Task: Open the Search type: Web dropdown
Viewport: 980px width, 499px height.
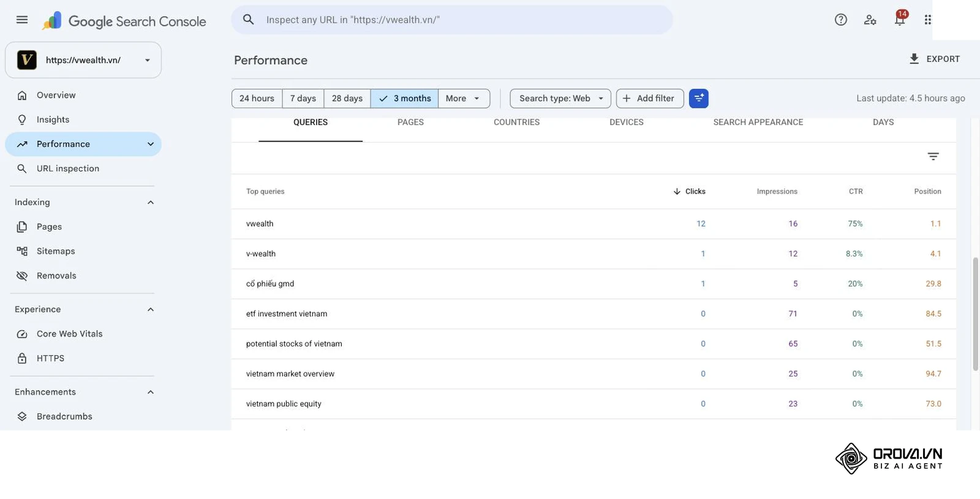Action: (x=560, y=99)
